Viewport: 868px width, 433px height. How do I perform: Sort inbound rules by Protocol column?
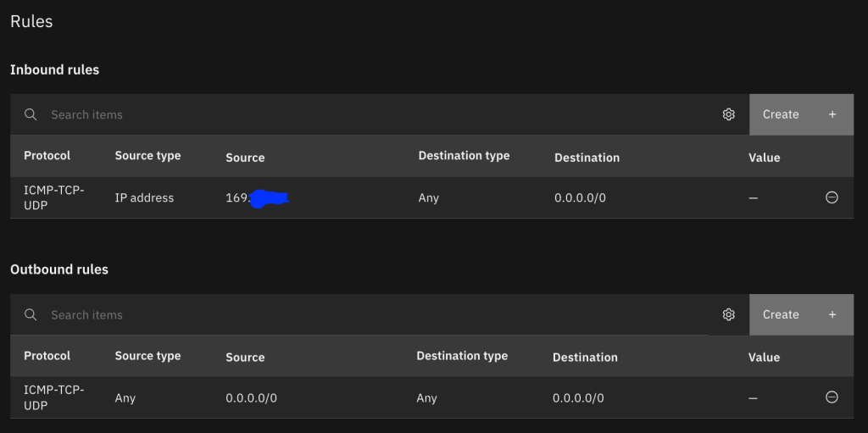coord(47,156)
